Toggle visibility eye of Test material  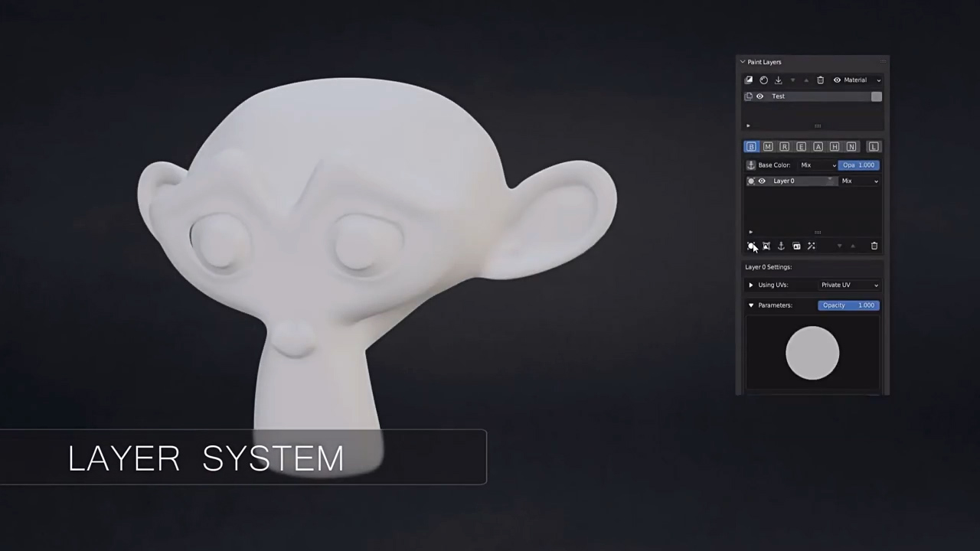click(x=759, y=96)
